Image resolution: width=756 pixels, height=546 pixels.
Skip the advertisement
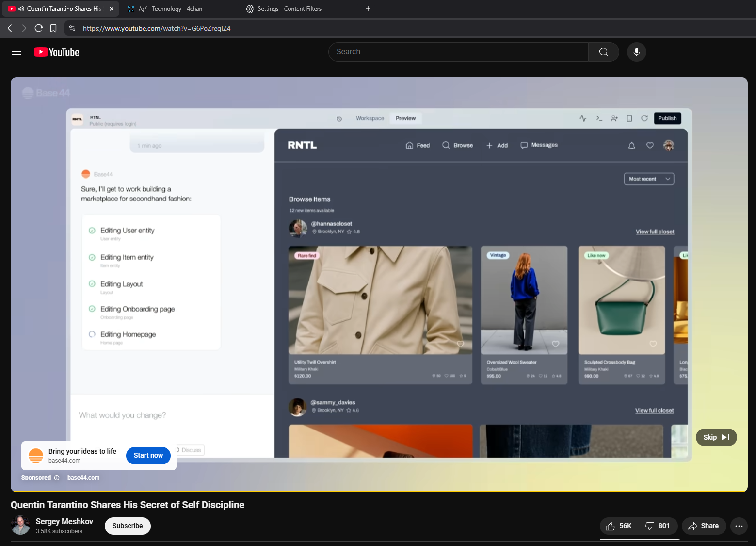click(716, 437)
